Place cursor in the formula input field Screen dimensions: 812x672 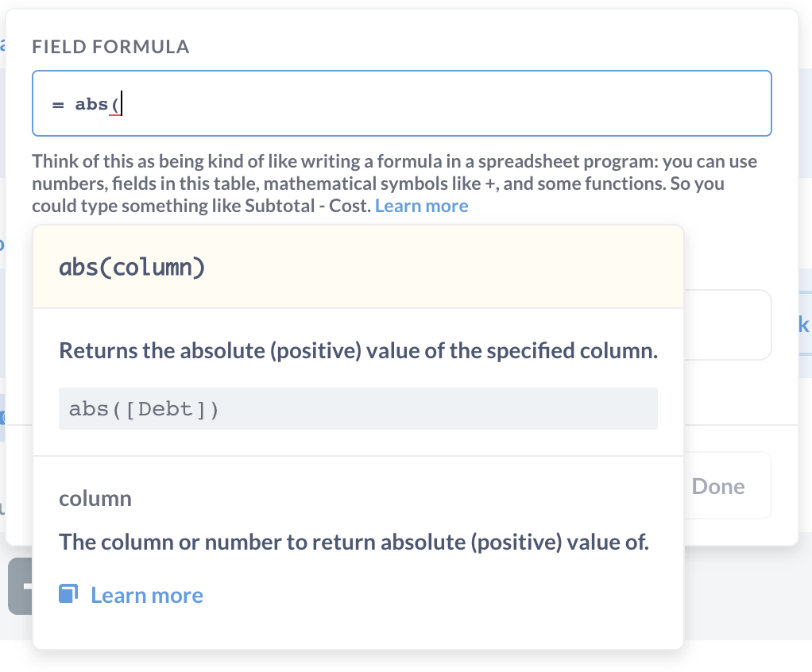coord(318,103)
